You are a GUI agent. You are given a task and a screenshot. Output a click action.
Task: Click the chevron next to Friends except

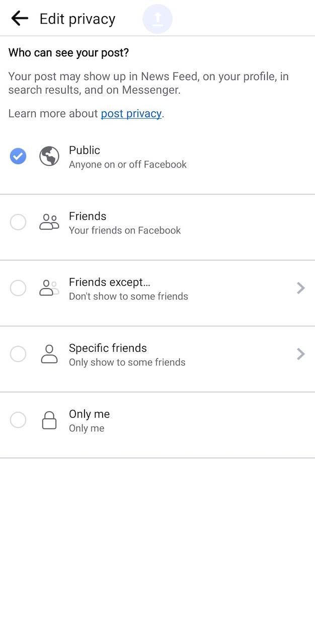pos(301,288)
